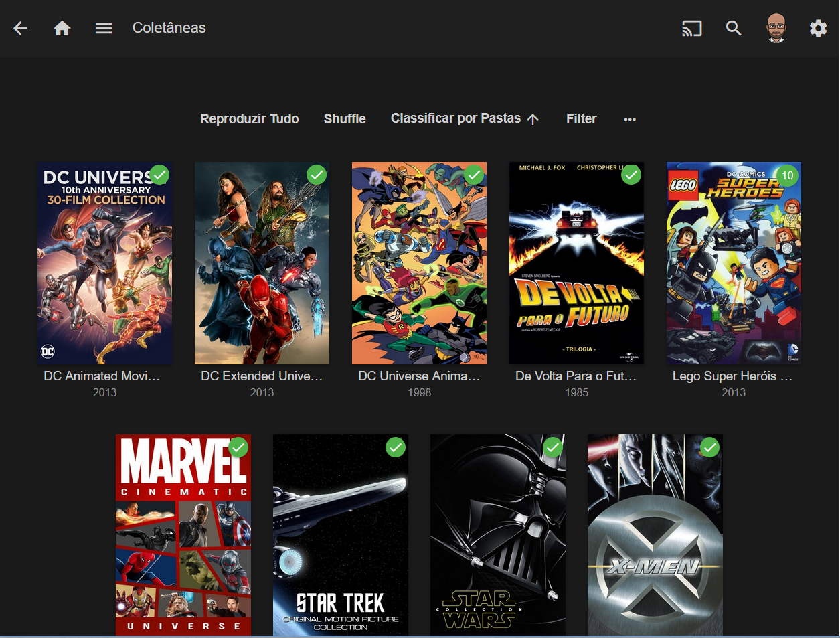Viewport: 840px width, 638px height.
Task: Open the X-Men collection poster
Action: point(655,535)
